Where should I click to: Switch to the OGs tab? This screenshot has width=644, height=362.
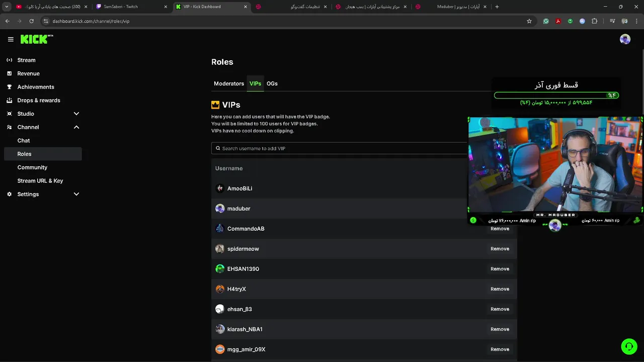pos(272,83)
